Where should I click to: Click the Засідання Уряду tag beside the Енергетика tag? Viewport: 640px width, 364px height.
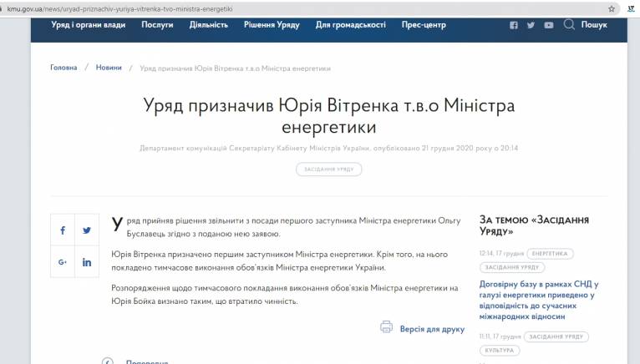(512, 267)
